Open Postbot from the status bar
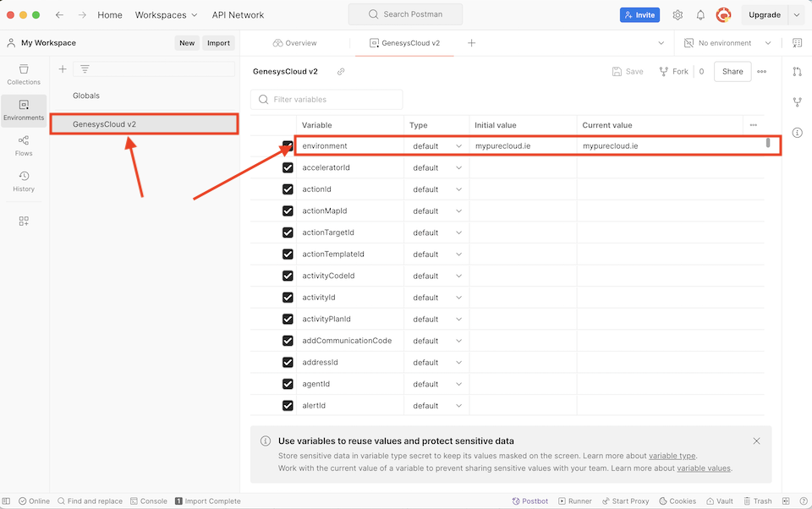This screenshot has height=509, width=812. 530,501
